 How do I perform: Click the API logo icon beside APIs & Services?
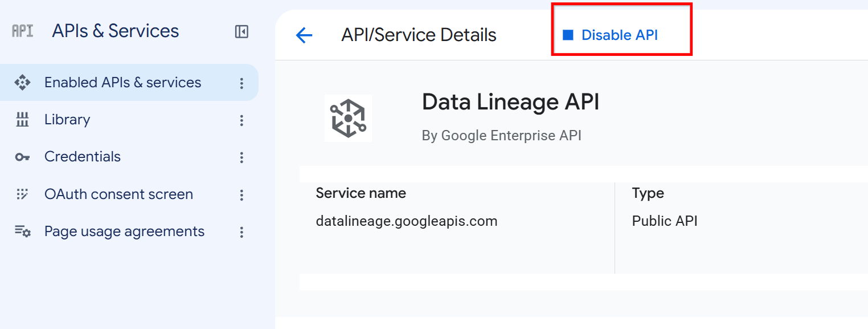point(22,31)
